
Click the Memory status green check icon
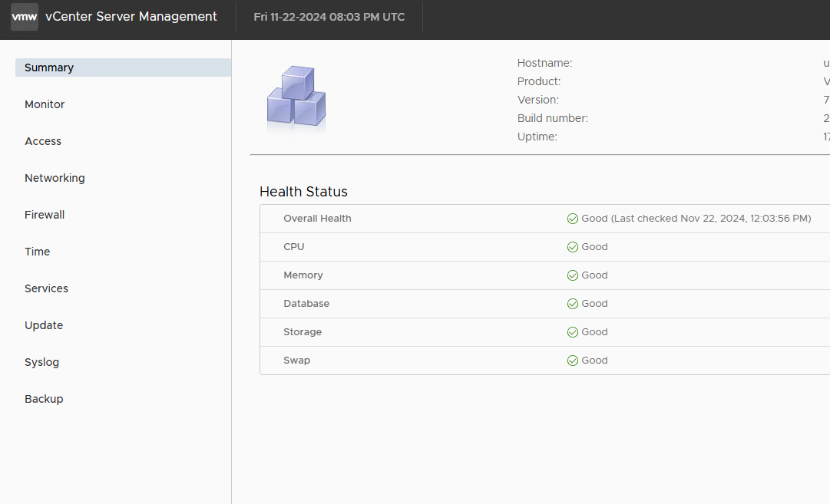pyautogui.click(x=572, y=275)
